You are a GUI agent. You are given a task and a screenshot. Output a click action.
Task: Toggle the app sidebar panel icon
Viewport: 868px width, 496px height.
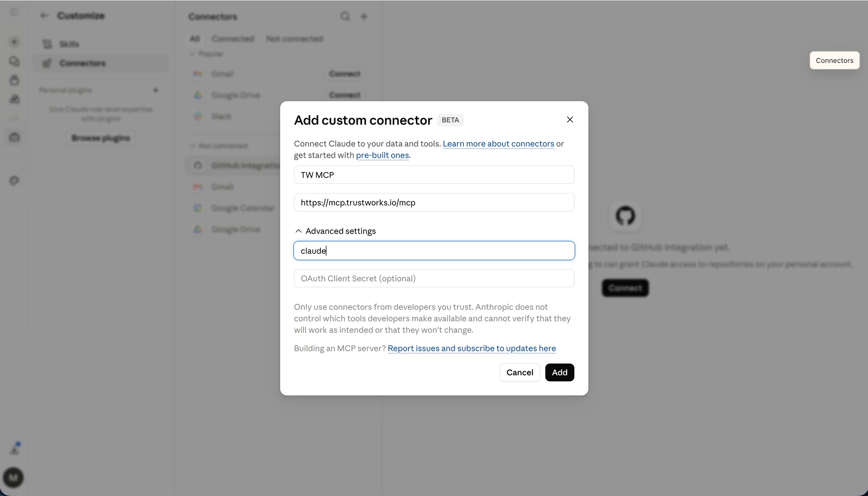tap(14, 12)
